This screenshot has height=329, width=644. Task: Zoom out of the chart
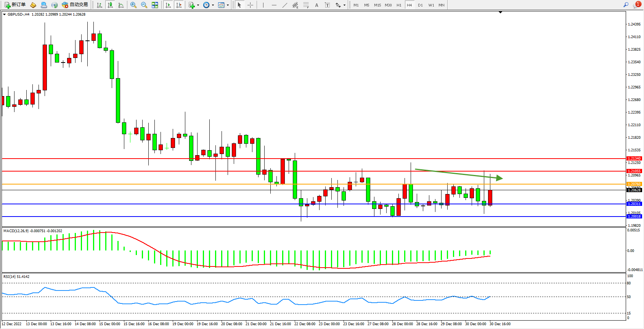[144, 5]
